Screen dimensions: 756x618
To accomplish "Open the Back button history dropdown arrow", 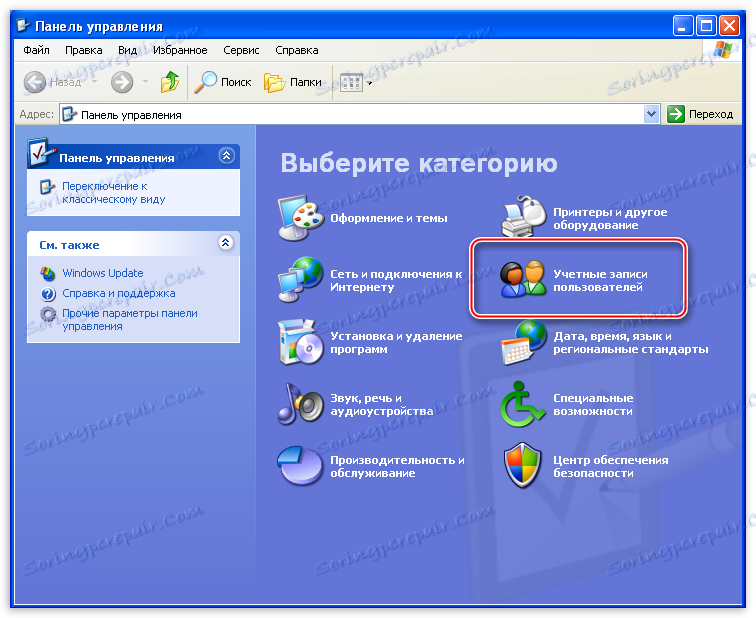I will point(94,82).
